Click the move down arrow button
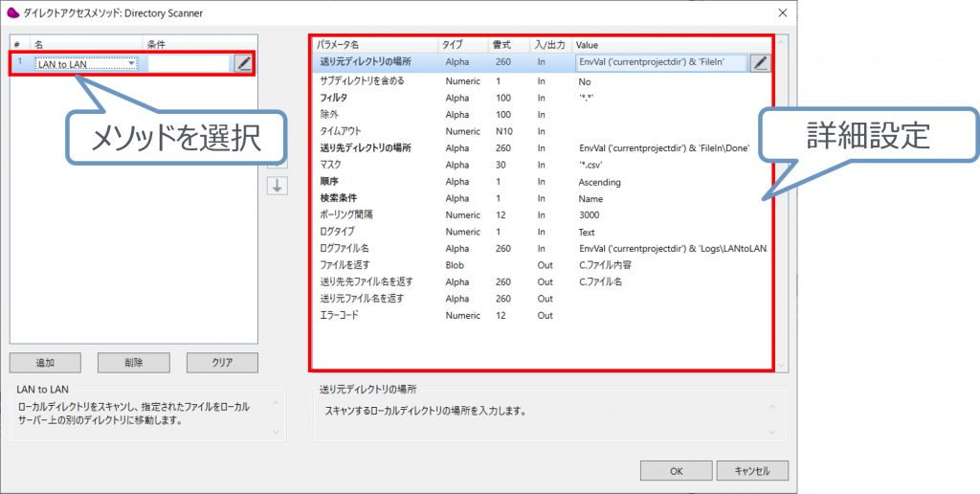The image size is (980, 494). tap(277, 186)
